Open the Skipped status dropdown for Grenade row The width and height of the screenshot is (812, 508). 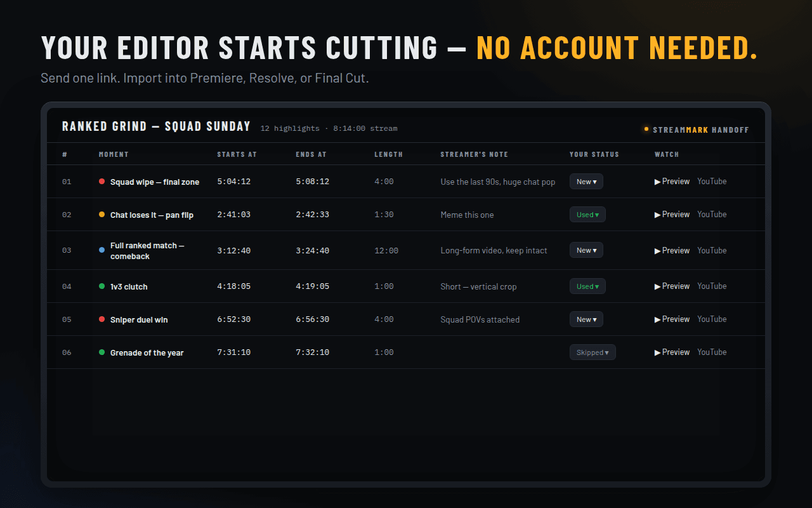[593, 352]
